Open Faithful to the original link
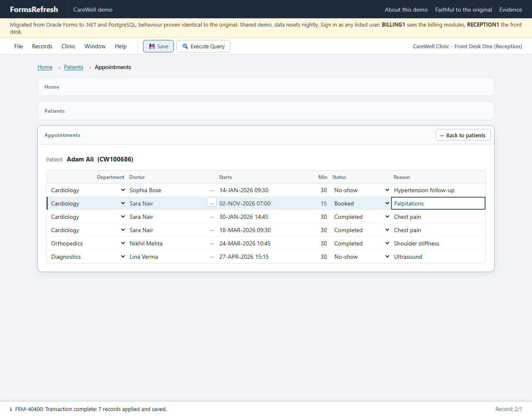Screen dimensions: 532x416 (463, 10)
